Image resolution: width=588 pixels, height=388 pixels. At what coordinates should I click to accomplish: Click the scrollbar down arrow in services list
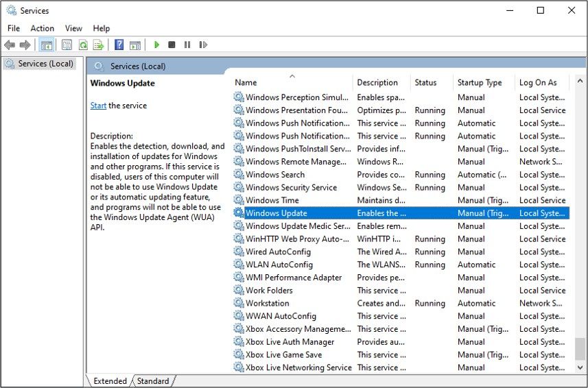(580, 367)
